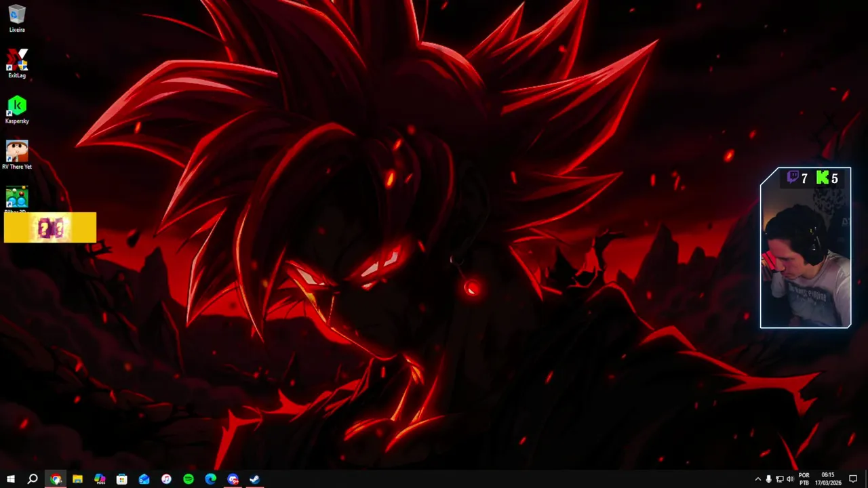Open network status tray icon
This screenshot has width=868, height=488.
click(x=779, y=479)
